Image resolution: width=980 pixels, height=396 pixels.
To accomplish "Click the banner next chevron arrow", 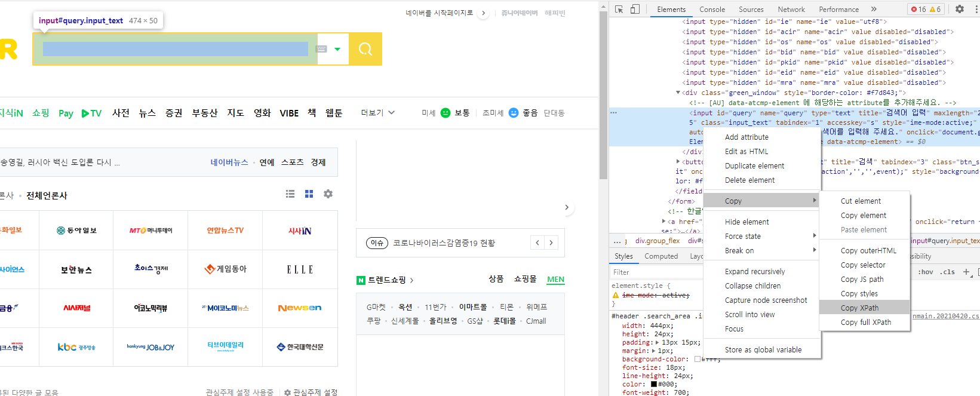I will point(567,207).
